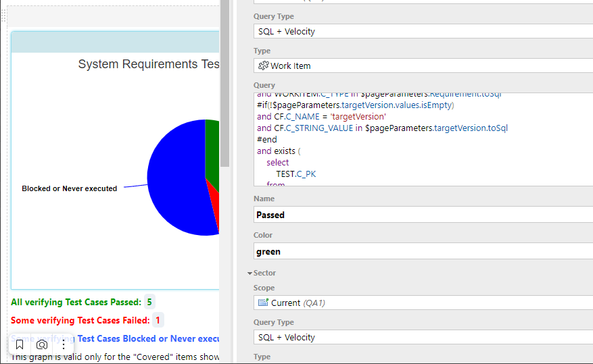Click Test Cases Blocked or Never executed text

(148, 338)
